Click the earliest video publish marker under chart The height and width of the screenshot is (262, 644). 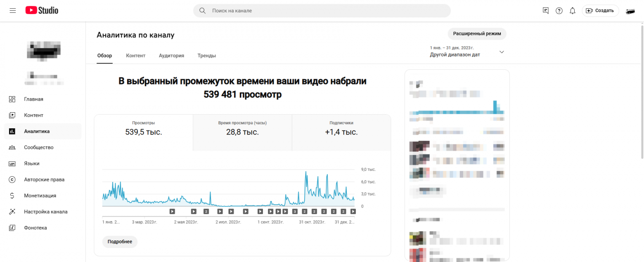(172, 211)
